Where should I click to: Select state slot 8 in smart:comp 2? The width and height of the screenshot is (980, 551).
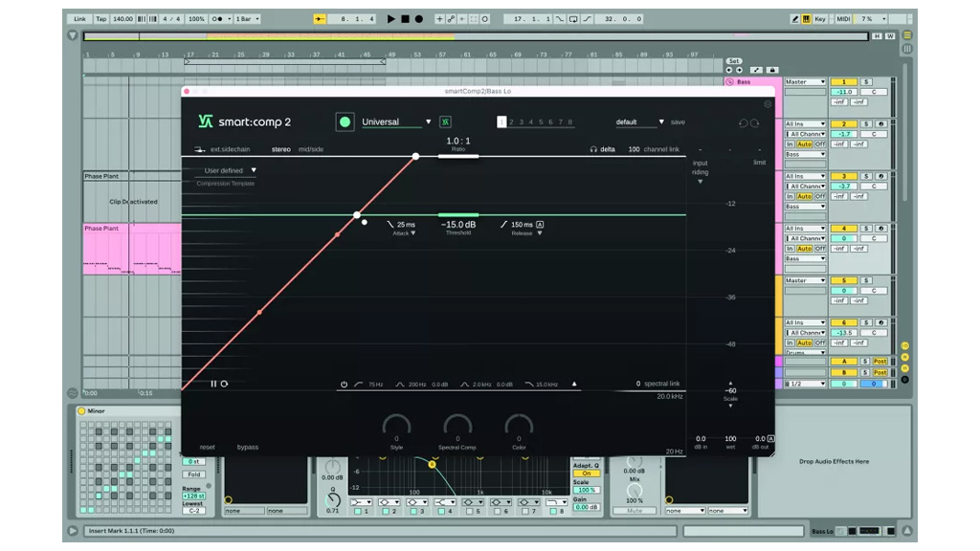click(570, 121)
